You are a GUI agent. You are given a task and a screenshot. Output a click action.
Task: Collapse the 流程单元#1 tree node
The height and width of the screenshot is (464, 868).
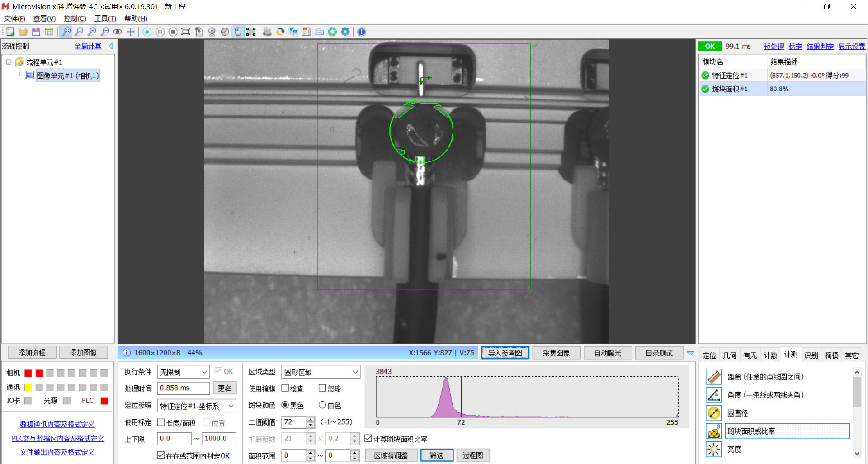tap(9, 62)
